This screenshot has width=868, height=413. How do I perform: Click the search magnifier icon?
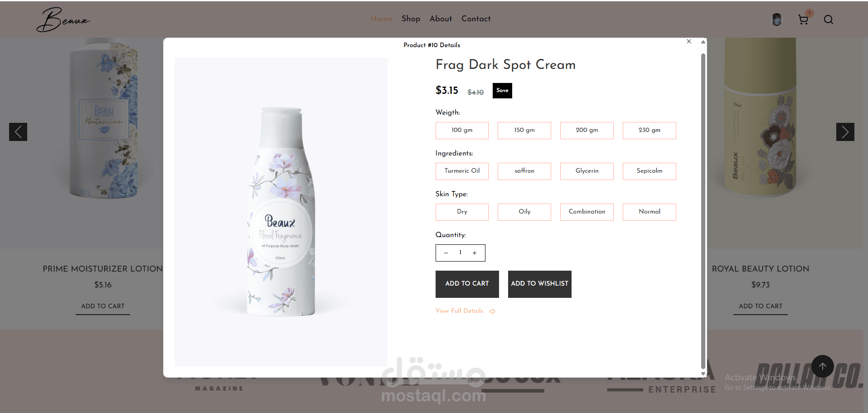(x=829, y=19)
